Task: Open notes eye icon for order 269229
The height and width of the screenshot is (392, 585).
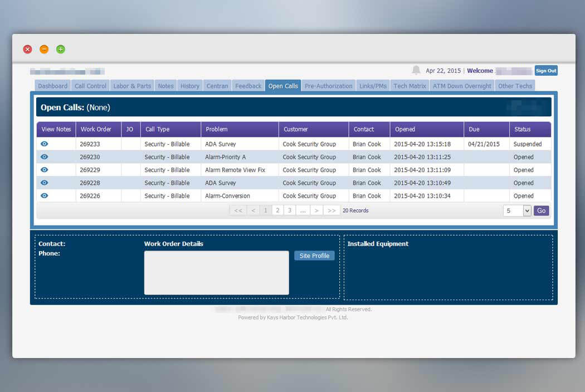Action: click(45, 170)
